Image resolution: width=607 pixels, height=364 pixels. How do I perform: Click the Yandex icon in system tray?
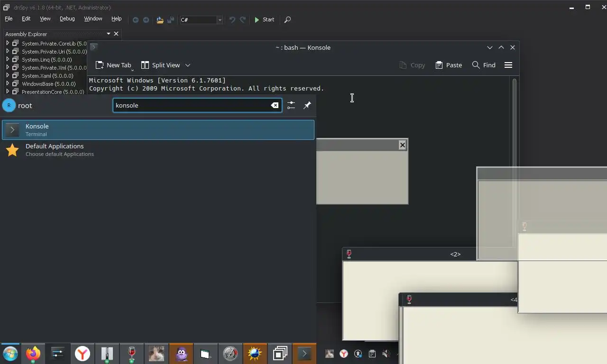click(344, 354)
